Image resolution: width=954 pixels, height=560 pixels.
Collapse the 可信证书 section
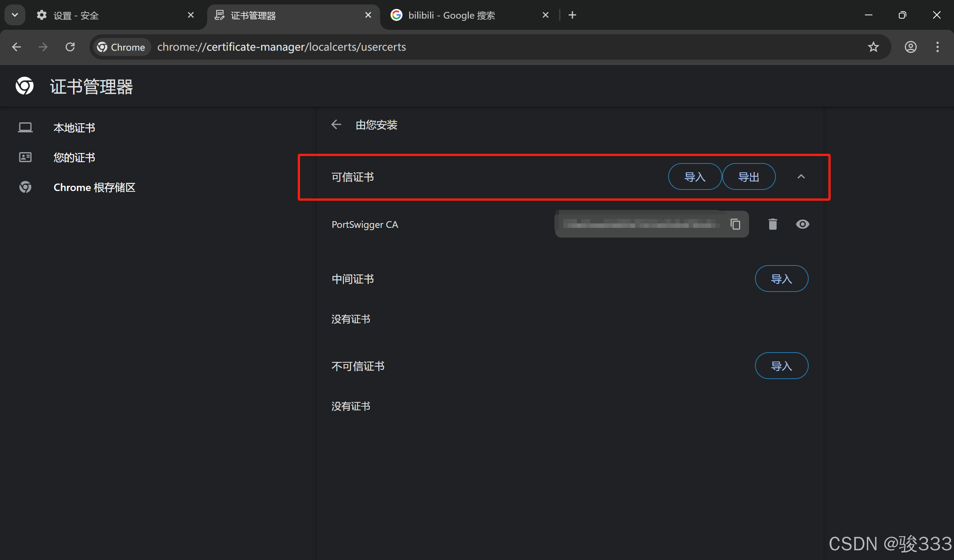pyautogui.click(x=801, y=177)
